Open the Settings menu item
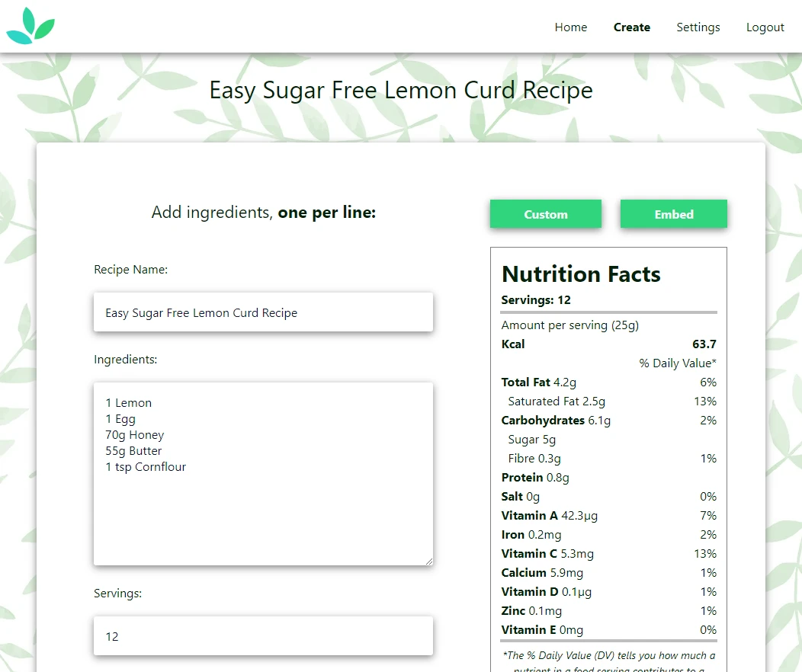Screen dimensions: 802x672 point(698,27)
